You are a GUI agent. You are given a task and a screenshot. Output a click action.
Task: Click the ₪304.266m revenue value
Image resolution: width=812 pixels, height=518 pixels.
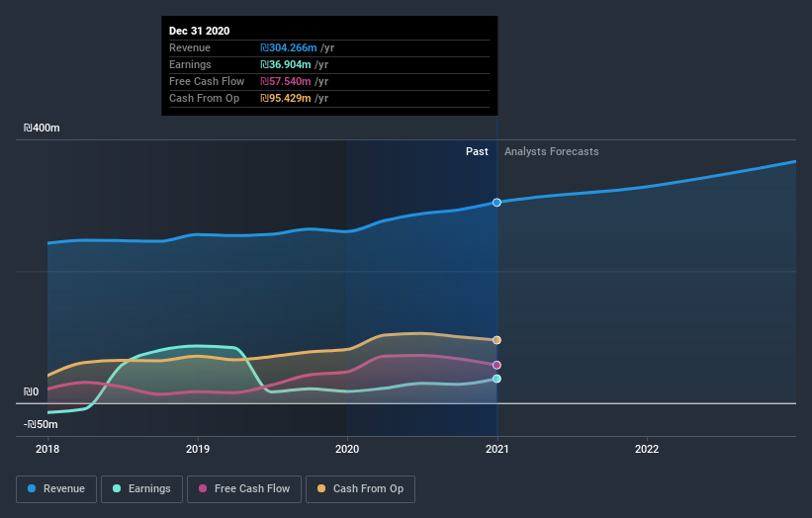click(x=289, y=48)
